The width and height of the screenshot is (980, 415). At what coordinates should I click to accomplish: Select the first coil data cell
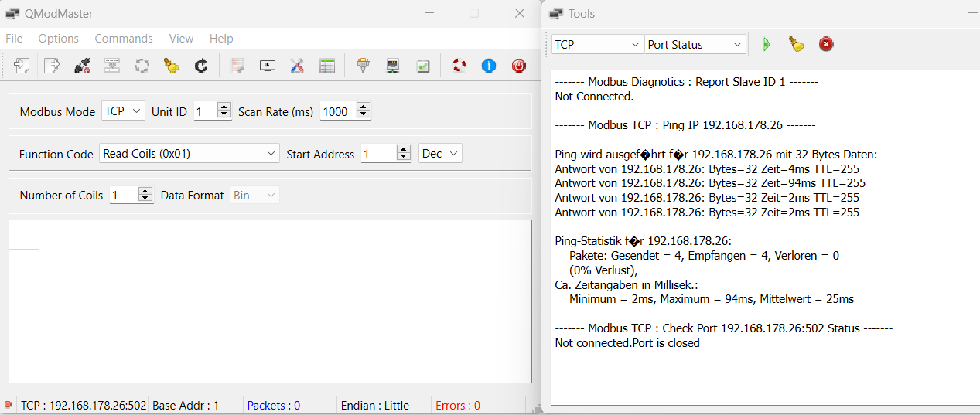click(23, 235)
